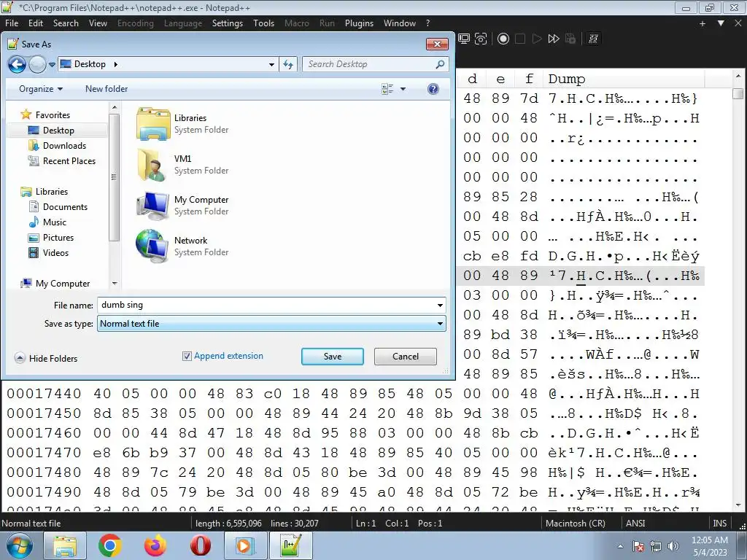Click the Save button
Image resolution: width=747 pixels, height=560 pixels.
pyautogui.click(x=333, y=357)
